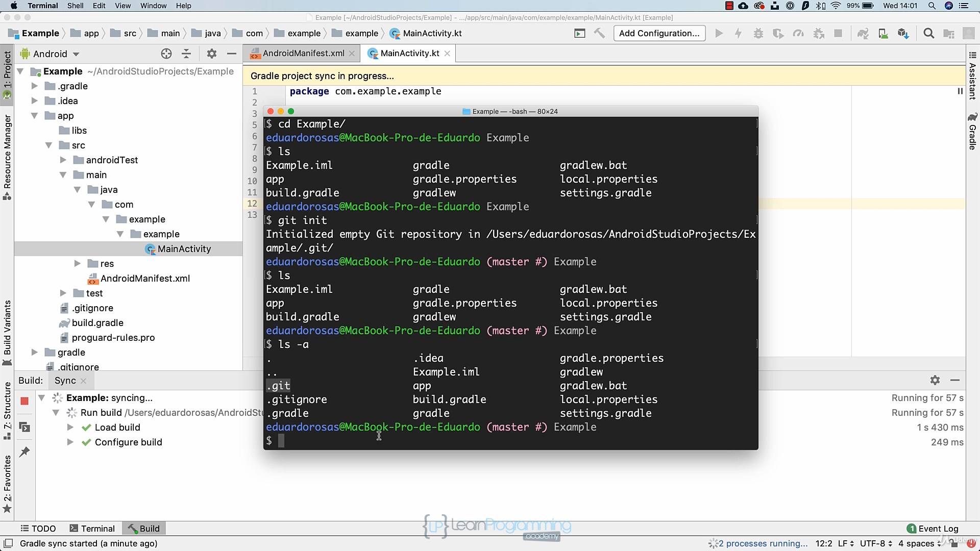The height and width of the screenshot is (551, 980).
Task: Toggle the Resource Manager side panel
Action: 7,157
